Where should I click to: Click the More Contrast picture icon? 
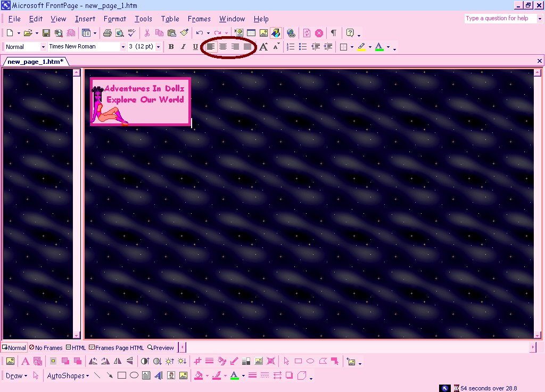(145, 361)
